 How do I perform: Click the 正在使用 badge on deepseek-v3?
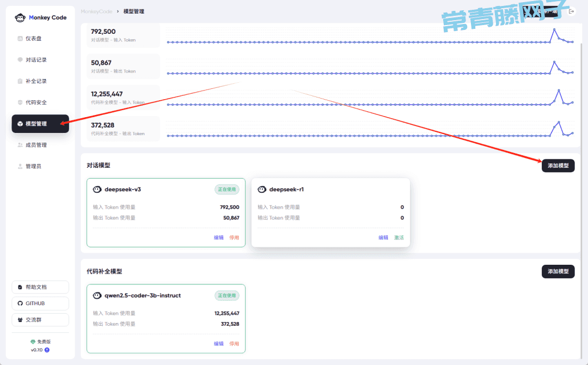[x=227, y=190]
